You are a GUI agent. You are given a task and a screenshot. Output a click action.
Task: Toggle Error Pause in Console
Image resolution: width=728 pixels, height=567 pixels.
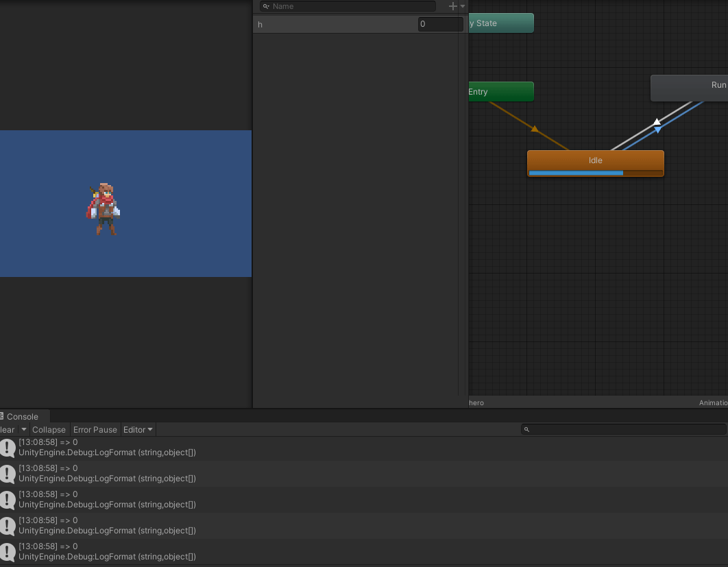95,430
